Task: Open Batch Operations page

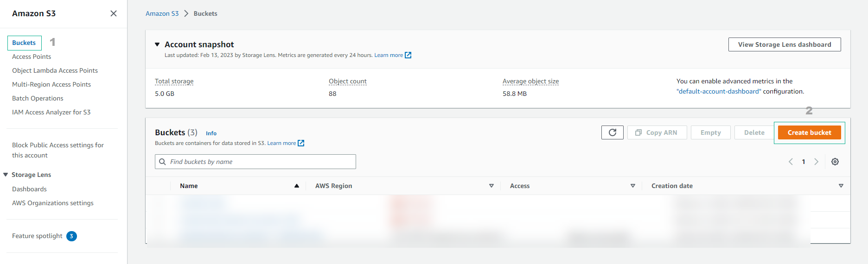Action: pyautogui.click(x=38, y=98)
